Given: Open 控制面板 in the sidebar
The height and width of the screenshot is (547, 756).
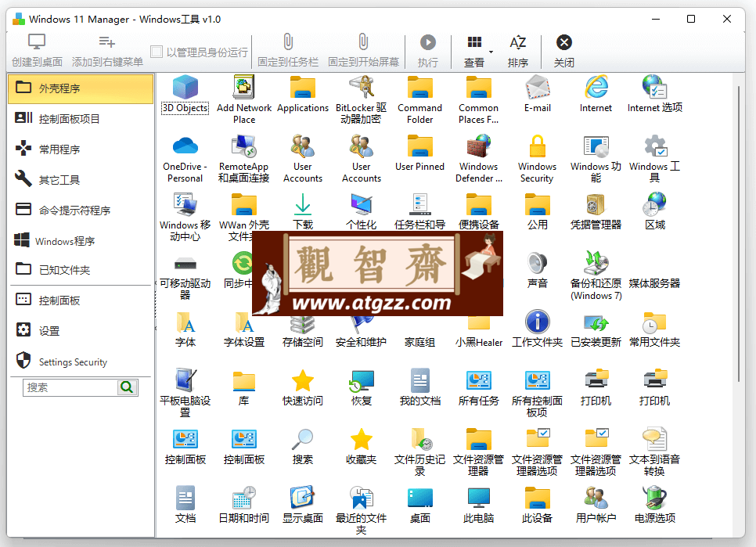Looking at the screenshot, I should (x=81, y=300).
